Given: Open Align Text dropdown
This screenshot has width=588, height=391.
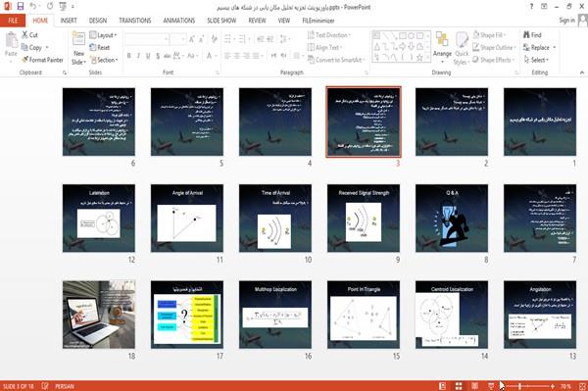Looking at the screenshot, I should (x=324, y=47).
